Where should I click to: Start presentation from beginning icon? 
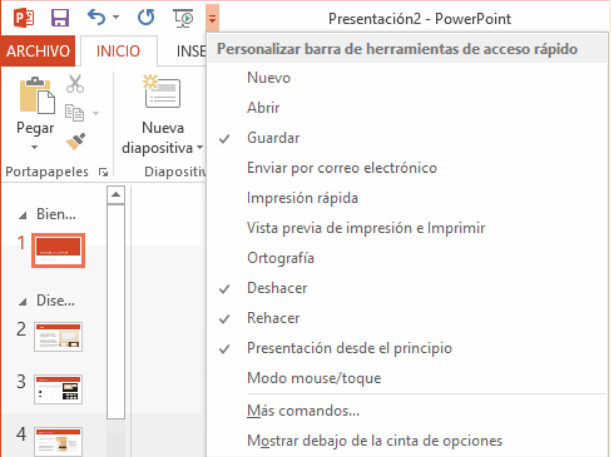pos(183,17)
